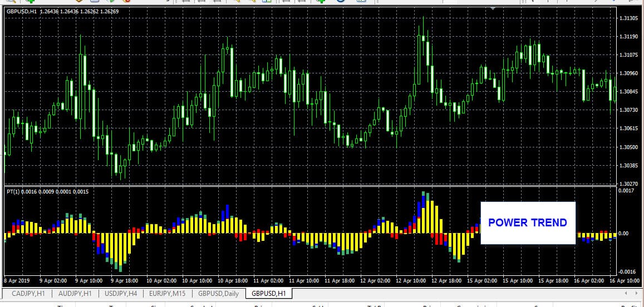The height and width of the screenshot is (307, 644).
Task: Click the -0.0016 indicator scale value
Action: [627, 271]
